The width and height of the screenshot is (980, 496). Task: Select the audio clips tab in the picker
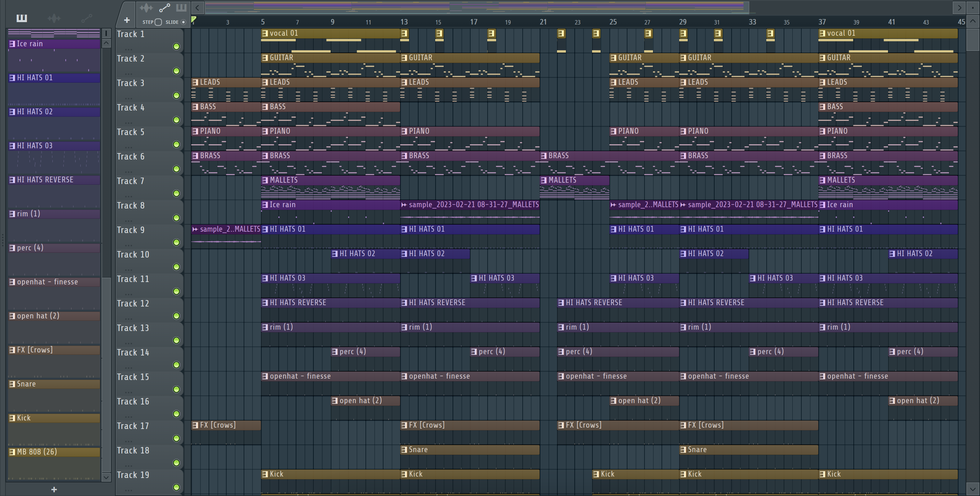tap(54, 18)
